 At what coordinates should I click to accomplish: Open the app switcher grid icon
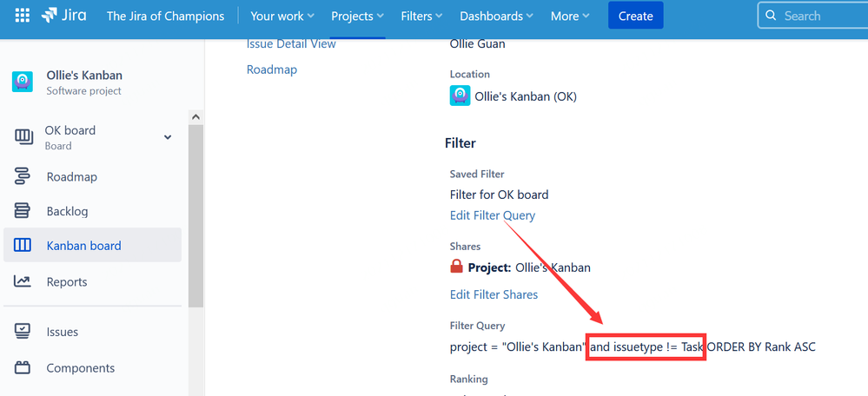coord(22,16)
